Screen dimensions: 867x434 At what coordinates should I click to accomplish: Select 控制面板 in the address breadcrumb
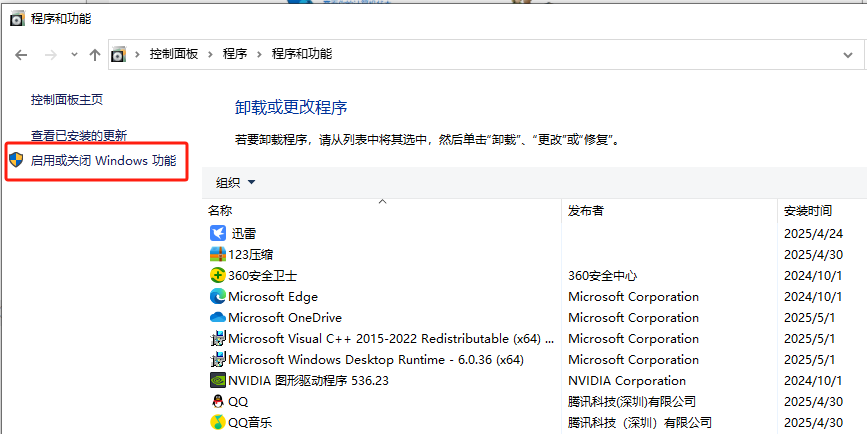coord(174,54)
